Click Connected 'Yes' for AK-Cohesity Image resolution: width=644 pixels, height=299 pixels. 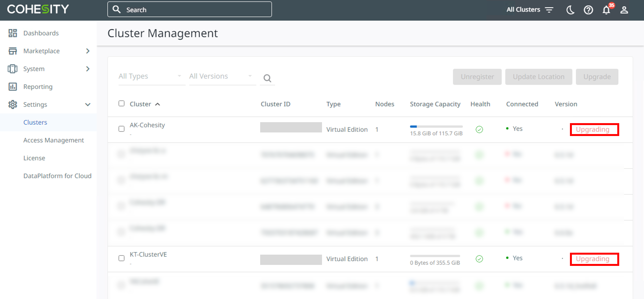click(x=517, y=129)
